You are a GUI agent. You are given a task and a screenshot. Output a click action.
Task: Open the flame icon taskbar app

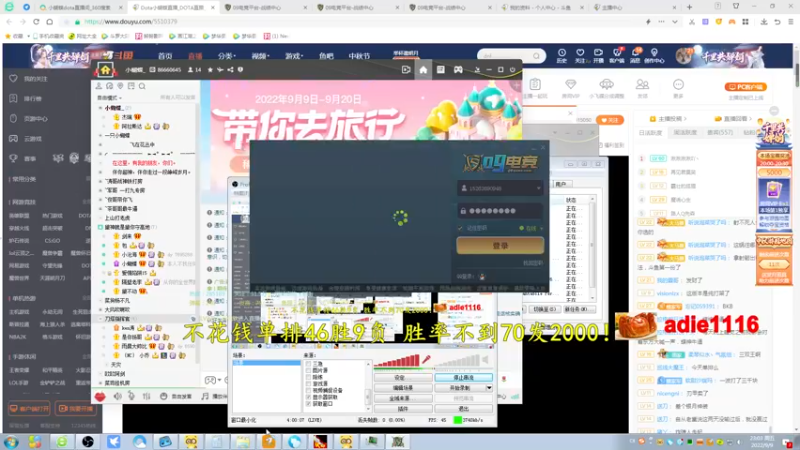click(x=320, y=441)
